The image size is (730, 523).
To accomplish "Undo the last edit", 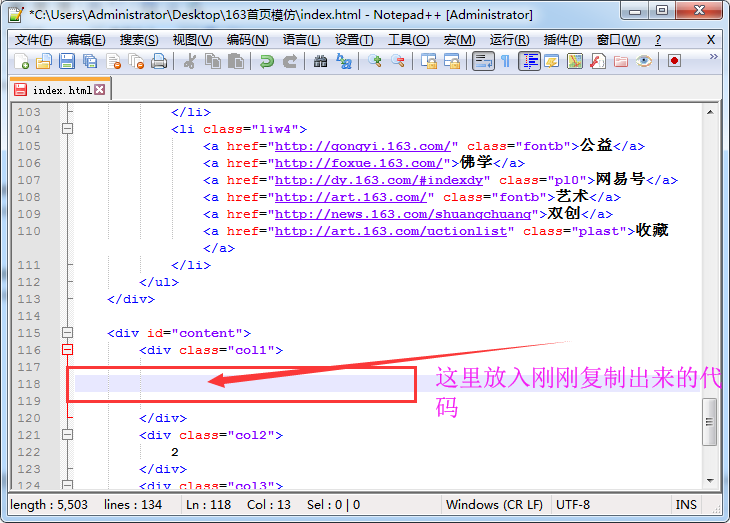I will click(267, 61).
